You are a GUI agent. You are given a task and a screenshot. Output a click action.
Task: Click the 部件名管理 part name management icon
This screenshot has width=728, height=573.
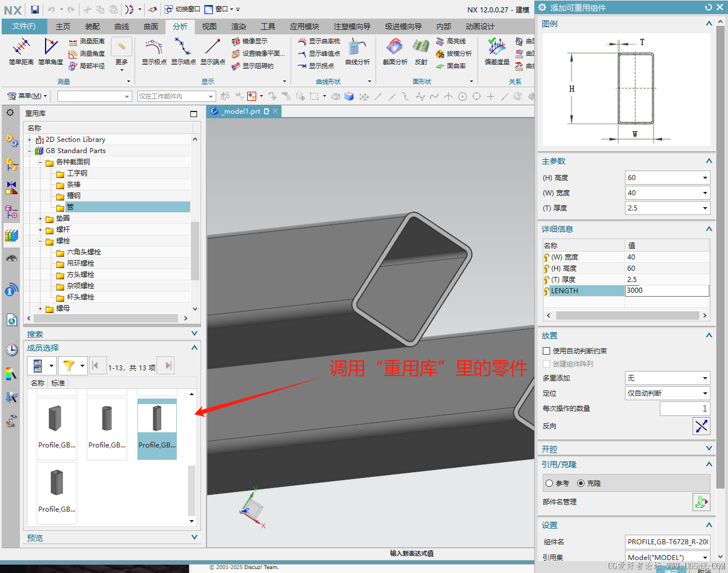pos(701,502)
